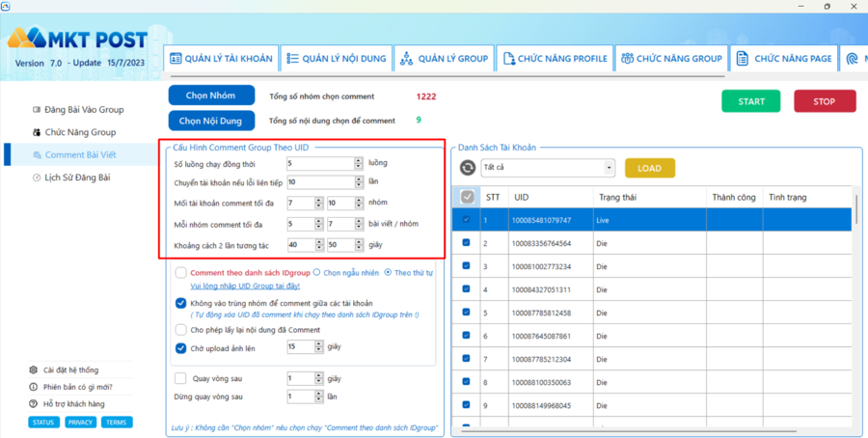Click the Hỗ trợ khách hàng help icon
This screenshot has height=438, width=868.
tap(33, 404)
